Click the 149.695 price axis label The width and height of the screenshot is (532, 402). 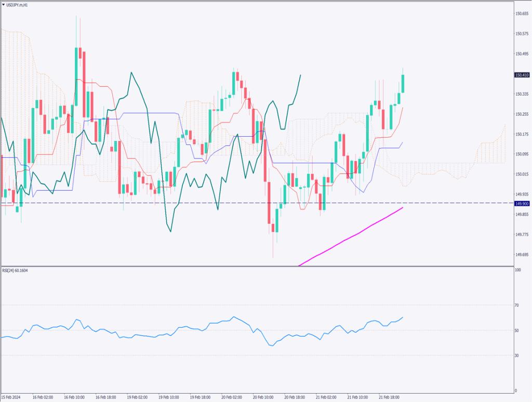point(521,254)
